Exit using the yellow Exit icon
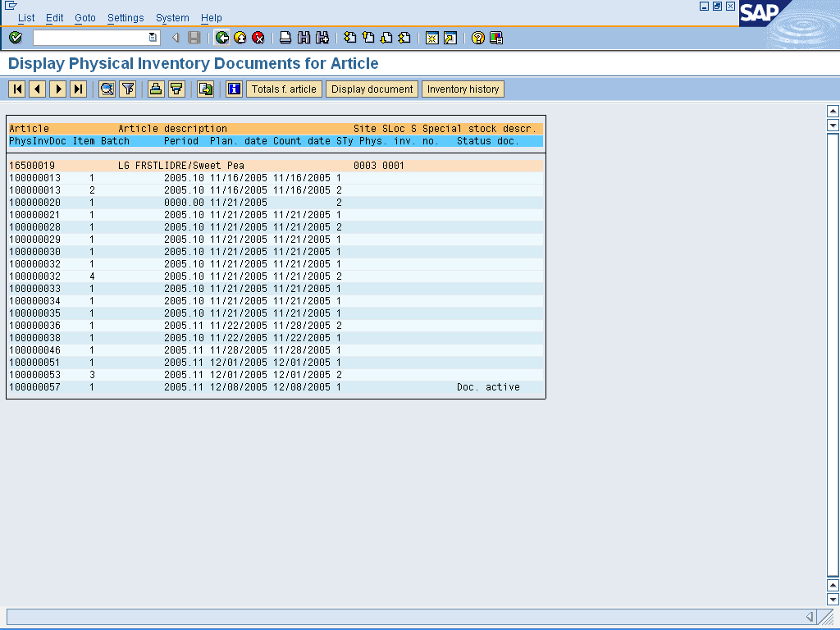 (x=240, y=38)
